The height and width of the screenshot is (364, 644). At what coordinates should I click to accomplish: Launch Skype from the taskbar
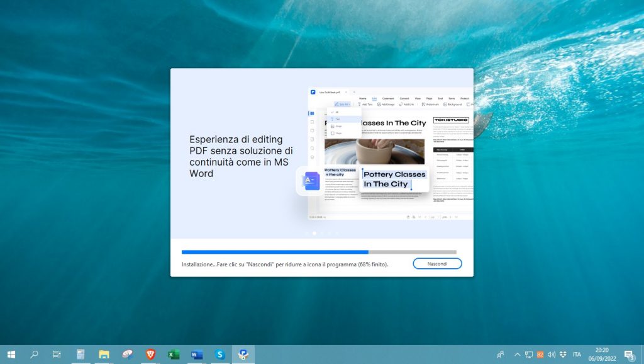[x=219, y=355]
